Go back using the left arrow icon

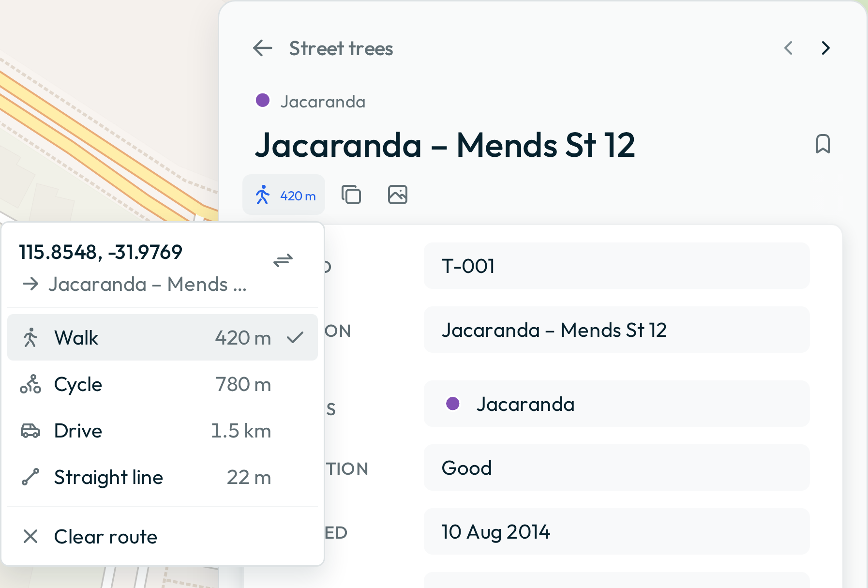tap(263, 48)
